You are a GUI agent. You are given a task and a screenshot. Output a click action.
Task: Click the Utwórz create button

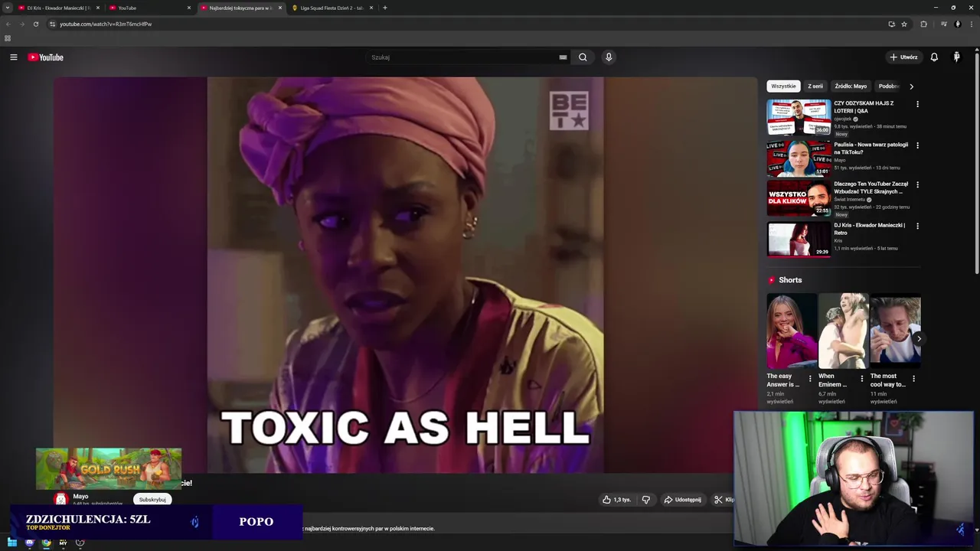pyautogui.click(x=903, y=57)
